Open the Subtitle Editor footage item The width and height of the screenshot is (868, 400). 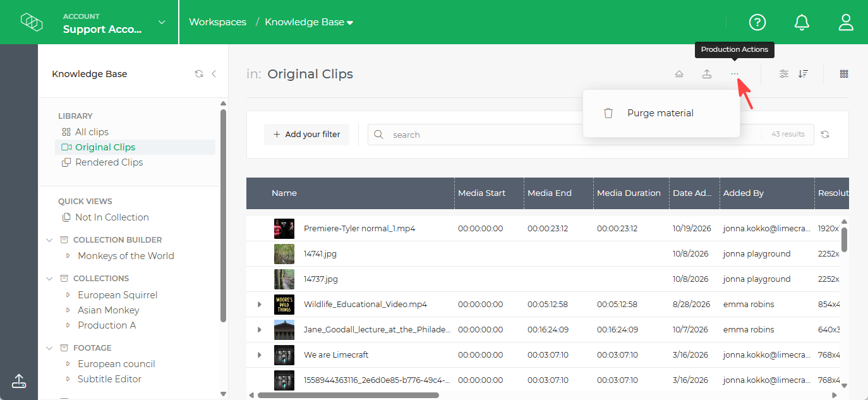pyautogui.click(x=109, y=379)
